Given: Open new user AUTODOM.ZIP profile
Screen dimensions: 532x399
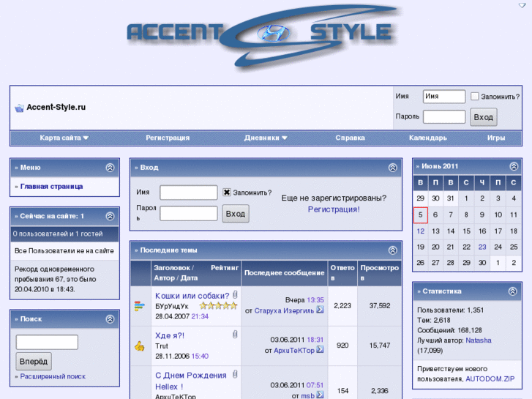Looking at the screenshot, I should point(490,379).
